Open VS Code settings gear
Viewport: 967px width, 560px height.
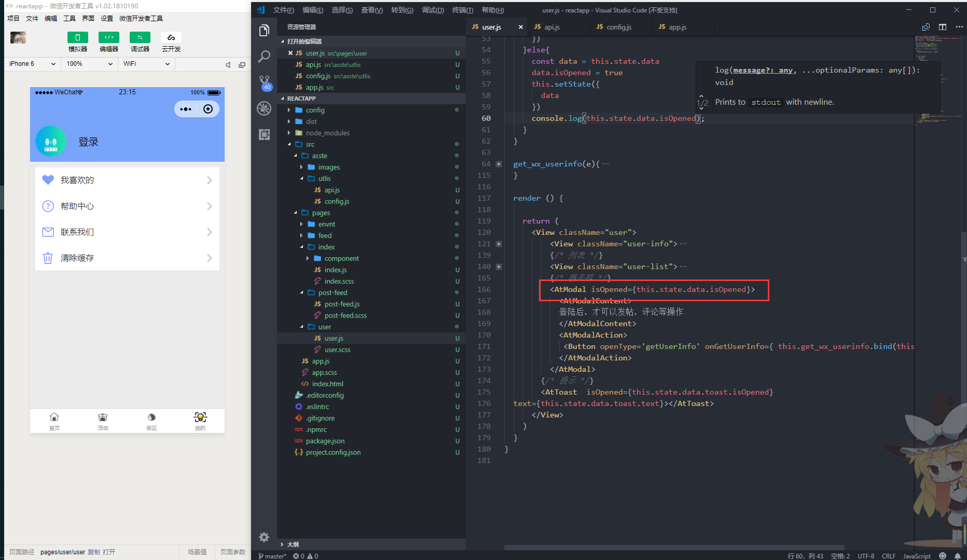pos(265,537)
